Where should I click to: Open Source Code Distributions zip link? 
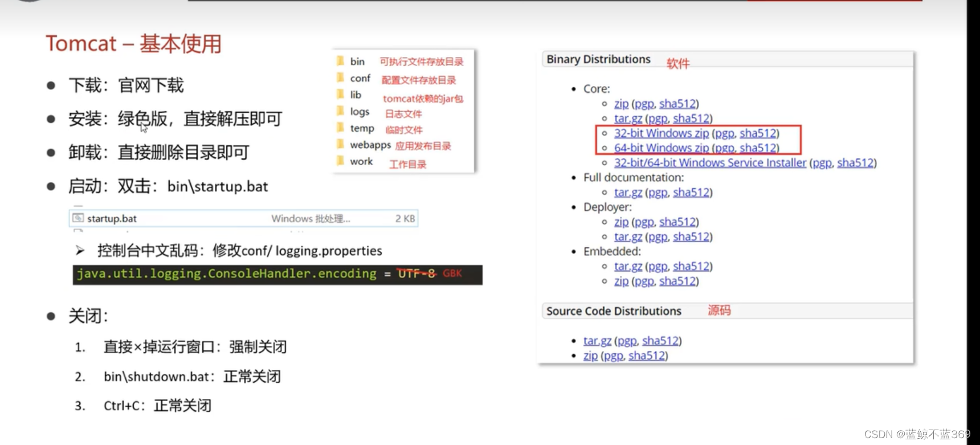coord(590,356)
